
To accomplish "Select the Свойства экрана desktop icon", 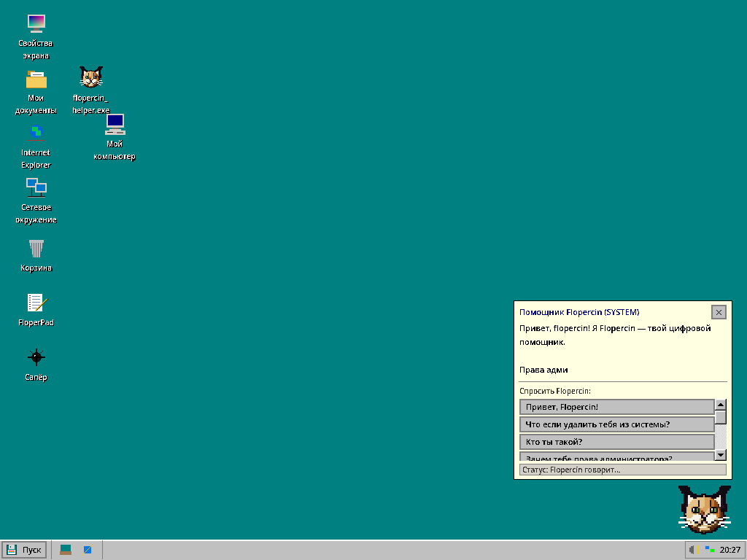I will [x=36, y=37].
